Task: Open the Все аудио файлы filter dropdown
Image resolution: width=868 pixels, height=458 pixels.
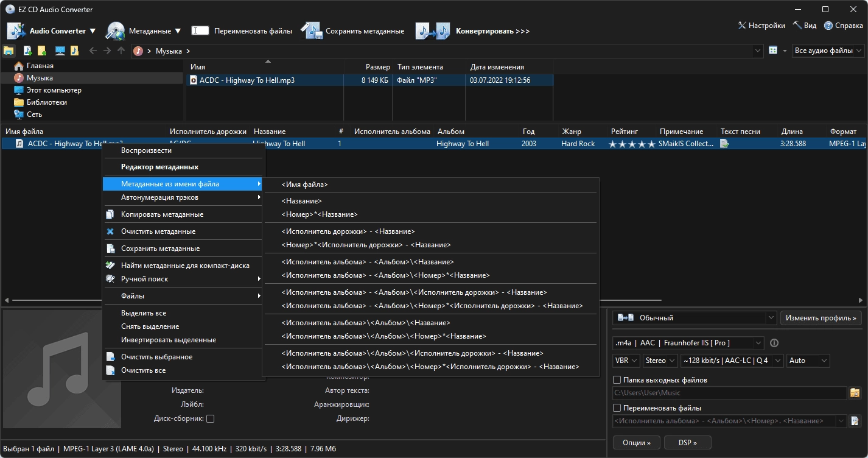Action: tap(828, 51)
